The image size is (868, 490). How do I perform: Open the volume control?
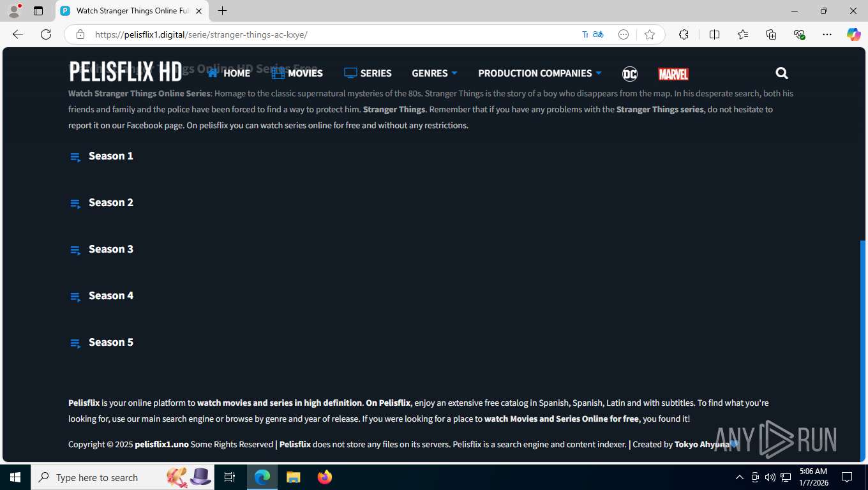[x=770, y=477]
